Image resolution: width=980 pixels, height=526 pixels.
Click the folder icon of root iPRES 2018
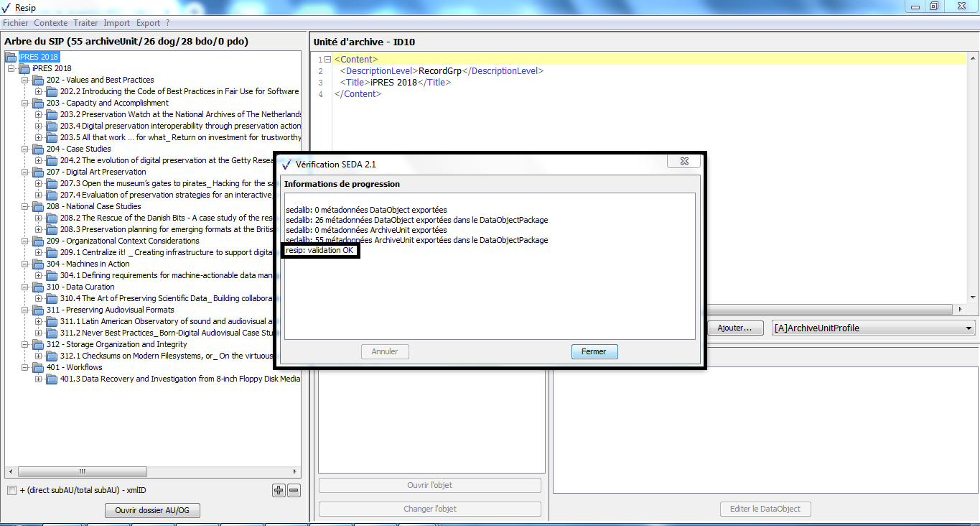(x=11, y=57)
